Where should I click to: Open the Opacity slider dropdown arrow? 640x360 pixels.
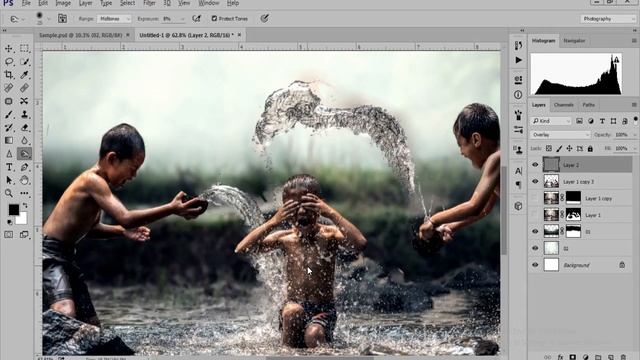(634, 135)
